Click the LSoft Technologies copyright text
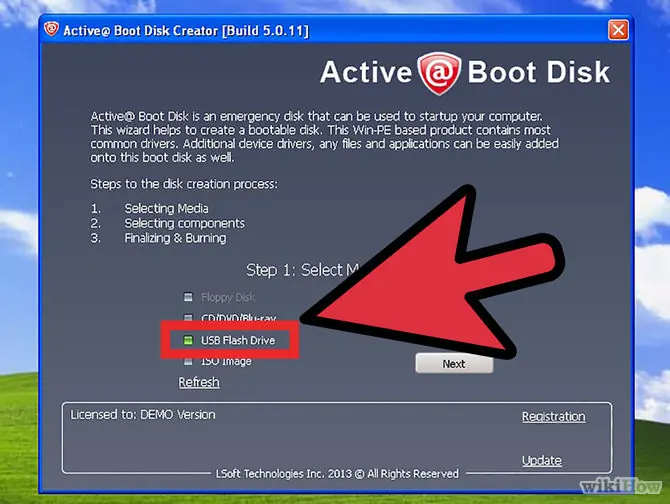The image size is (670, 504). click(x=337, y=474)
